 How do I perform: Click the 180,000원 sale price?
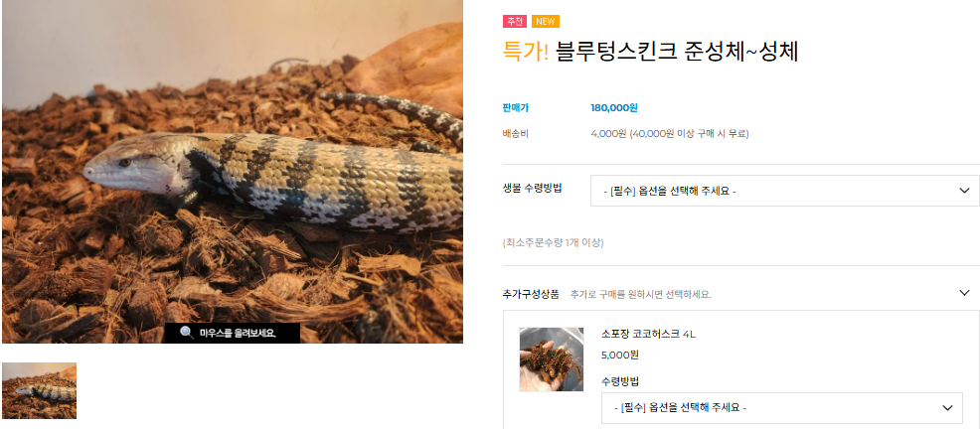coord(614,108)
